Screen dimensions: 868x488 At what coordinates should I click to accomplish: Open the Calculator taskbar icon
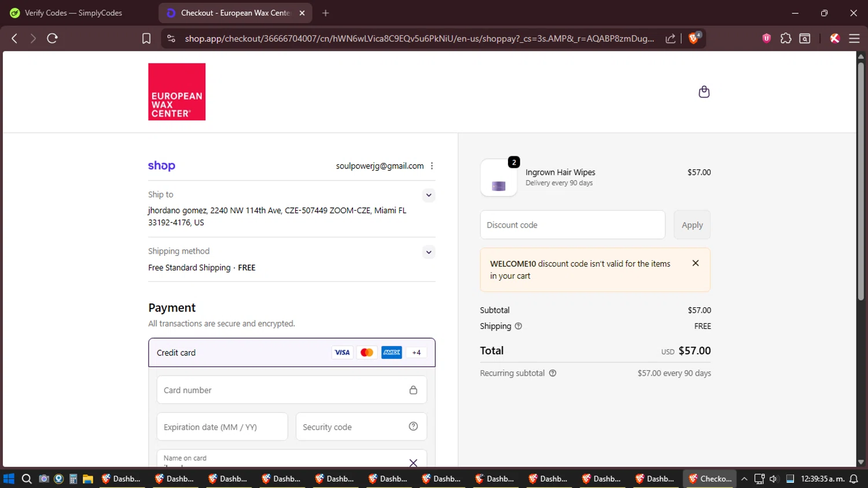click(x=73, y=479)
